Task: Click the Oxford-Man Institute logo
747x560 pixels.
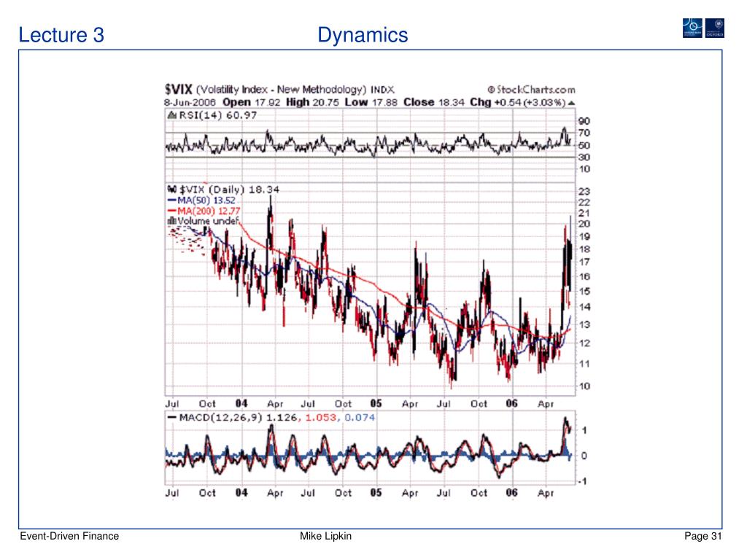Action: click(x=692, y=28)
